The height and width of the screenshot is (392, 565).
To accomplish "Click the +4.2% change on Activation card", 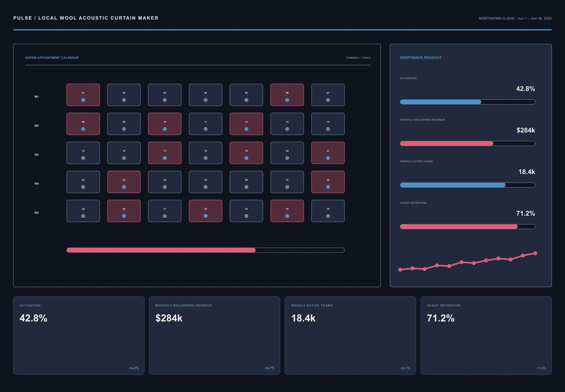I will (134, 368).
